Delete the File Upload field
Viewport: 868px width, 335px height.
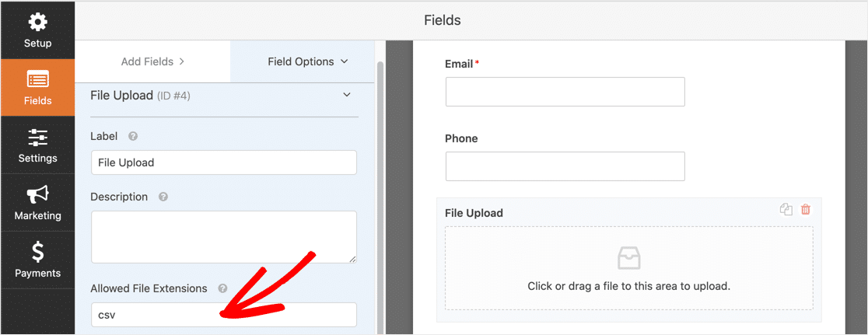(x=806, y=209)
